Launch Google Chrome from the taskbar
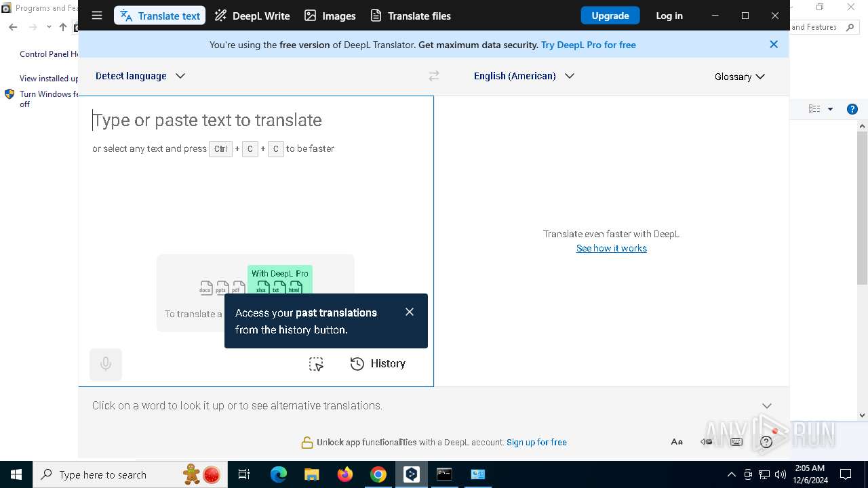Screen dimensions: 868x488 pyautogui.click(x=378, y=474)
